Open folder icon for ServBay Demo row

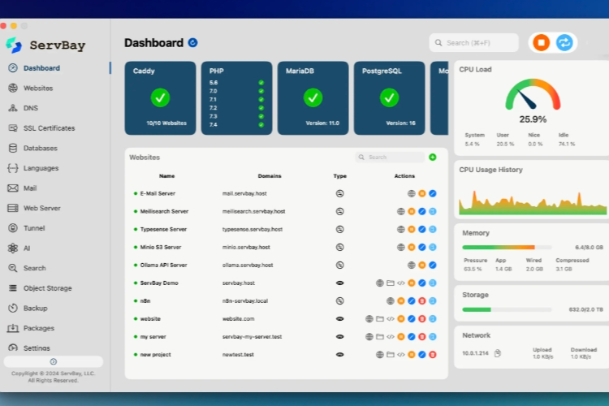tap(390, 283)
